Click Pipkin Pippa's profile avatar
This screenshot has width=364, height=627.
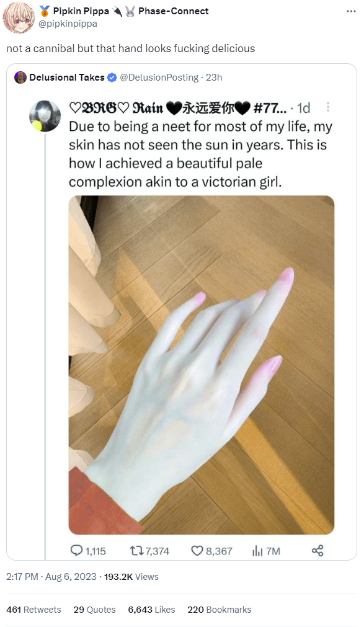point(19,17)
